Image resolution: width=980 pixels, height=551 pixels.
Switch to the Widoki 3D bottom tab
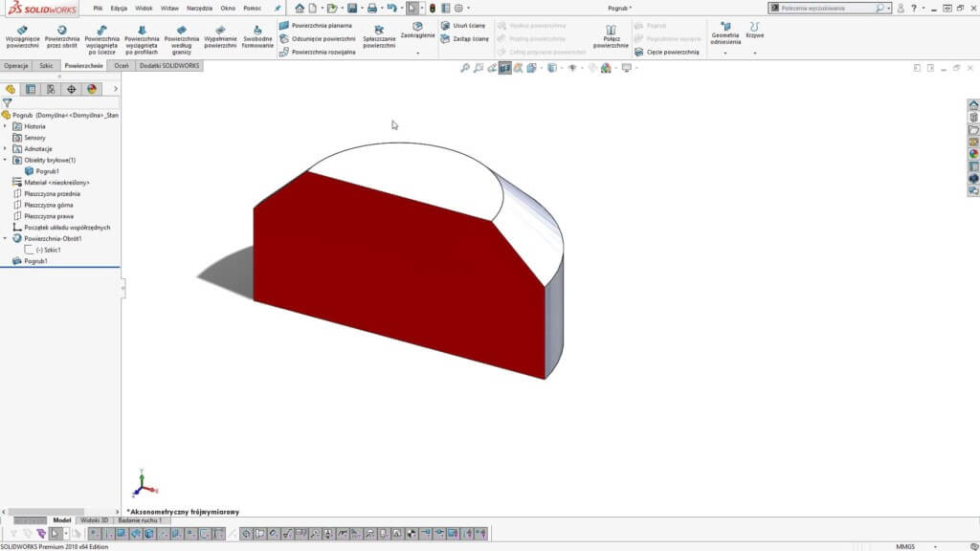point(95,519)
